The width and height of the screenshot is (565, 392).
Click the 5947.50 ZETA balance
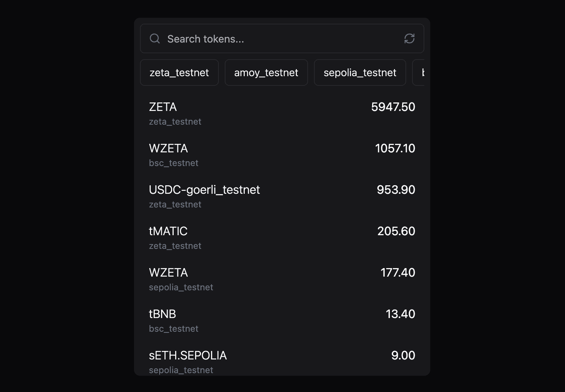pos(393,107)
